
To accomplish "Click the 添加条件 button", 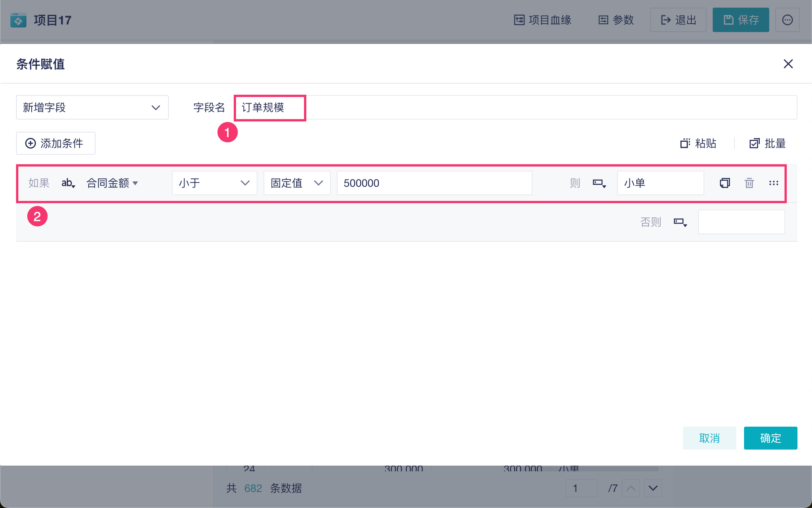I will click(x=55, y=143).
